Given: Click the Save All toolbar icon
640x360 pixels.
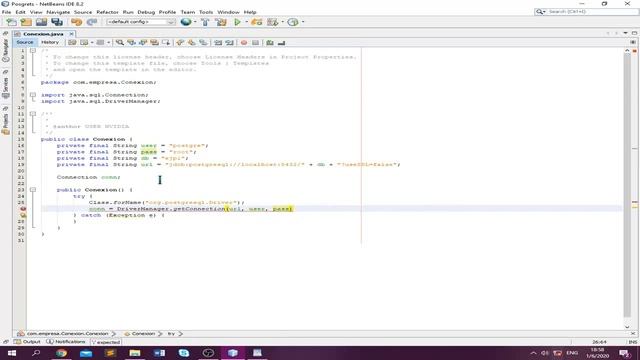Looking at the screenshot, I should (x=57, y=22).
